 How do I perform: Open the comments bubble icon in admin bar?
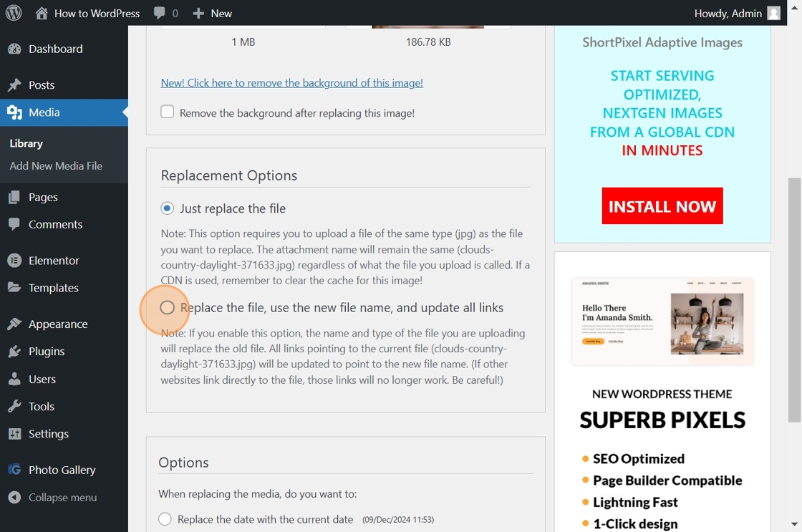160,13
